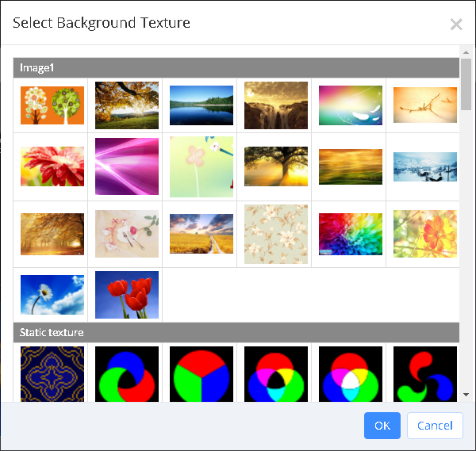Select the interlocking RGB swirl rings texture

tap(127, 374)
